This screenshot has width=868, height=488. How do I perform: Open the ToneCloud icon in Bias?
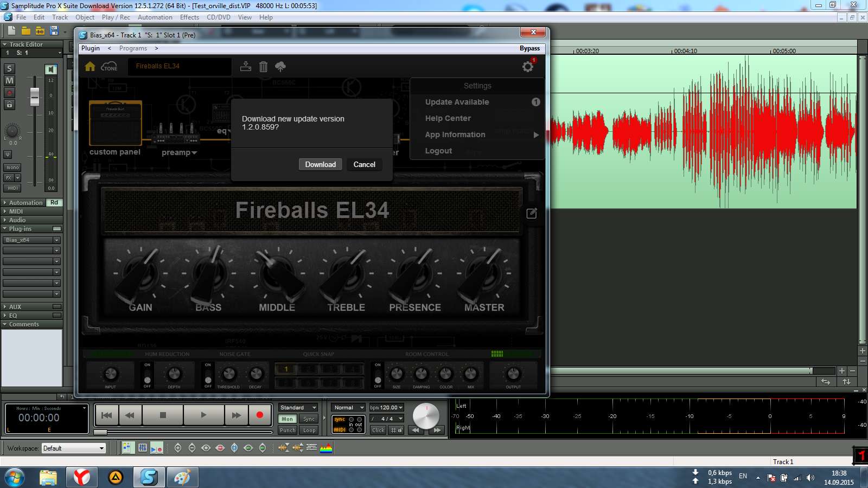click(109, 66)
